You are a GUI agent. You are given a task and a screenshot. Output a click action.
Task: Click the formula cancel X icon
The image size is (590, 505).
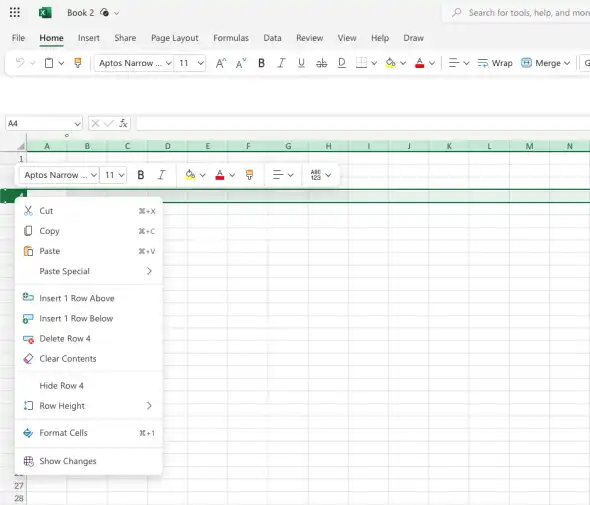[x=95, y=123]
